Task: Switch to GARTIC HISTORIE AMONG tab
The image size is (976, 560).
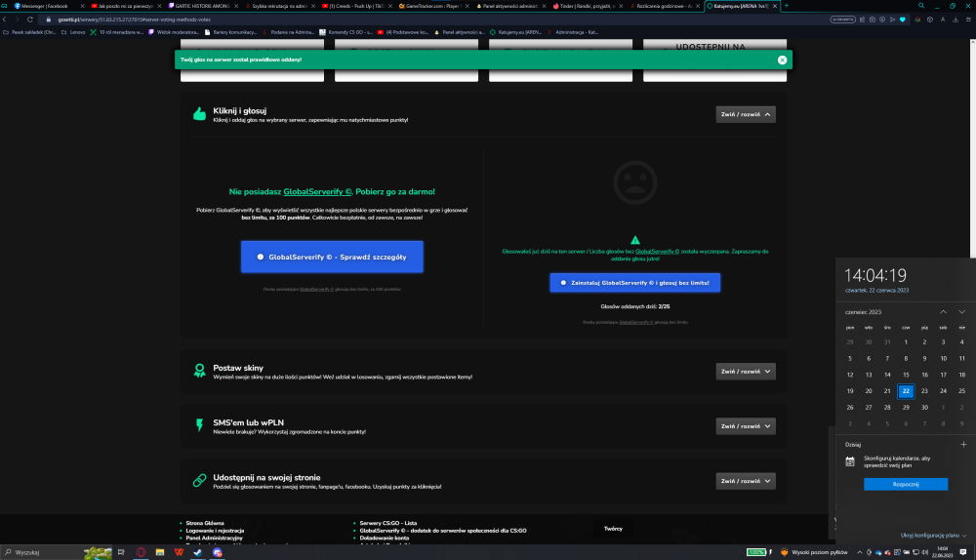Action: [202, 6]
